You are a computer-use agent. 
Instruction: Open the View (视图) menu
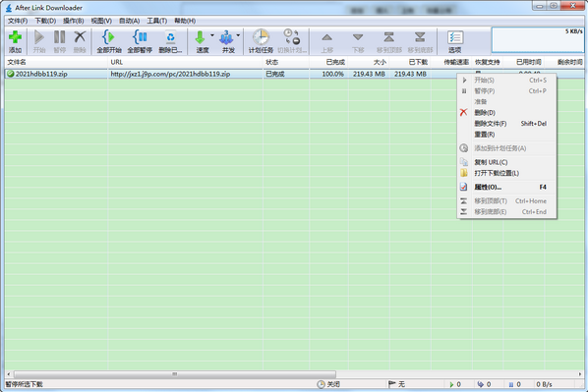[x=101, y=21]
